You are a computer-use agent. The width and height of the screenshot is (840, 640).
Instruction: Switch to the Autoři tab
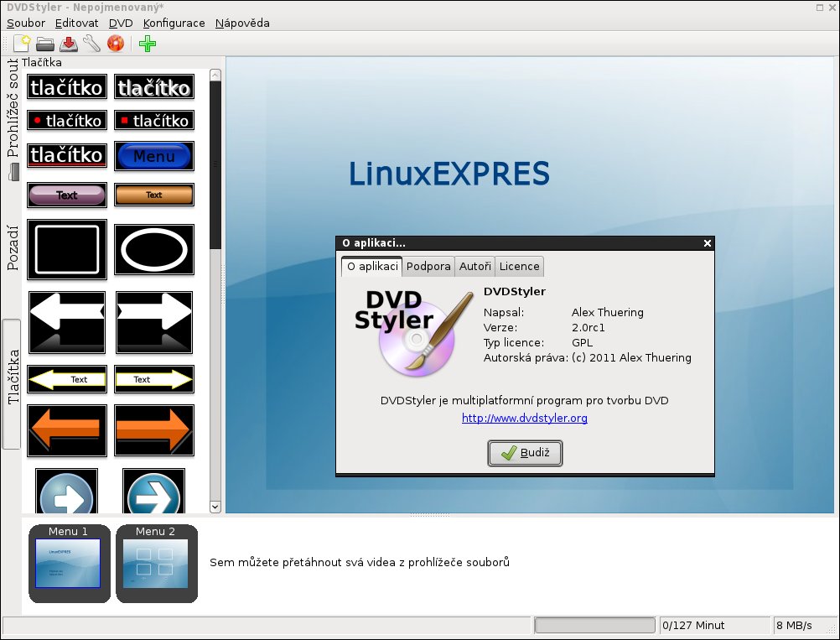pos(474,267)
